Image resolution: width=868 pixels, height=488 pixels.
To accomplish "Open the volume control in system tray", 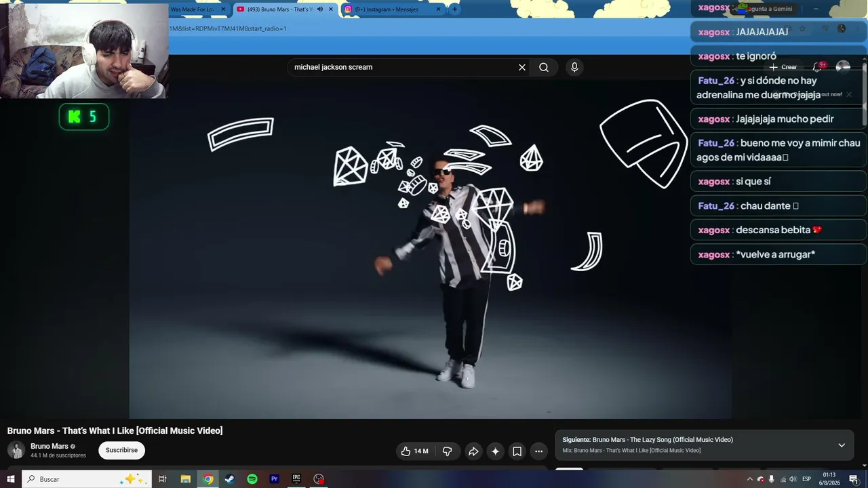I will coord(793,479).
